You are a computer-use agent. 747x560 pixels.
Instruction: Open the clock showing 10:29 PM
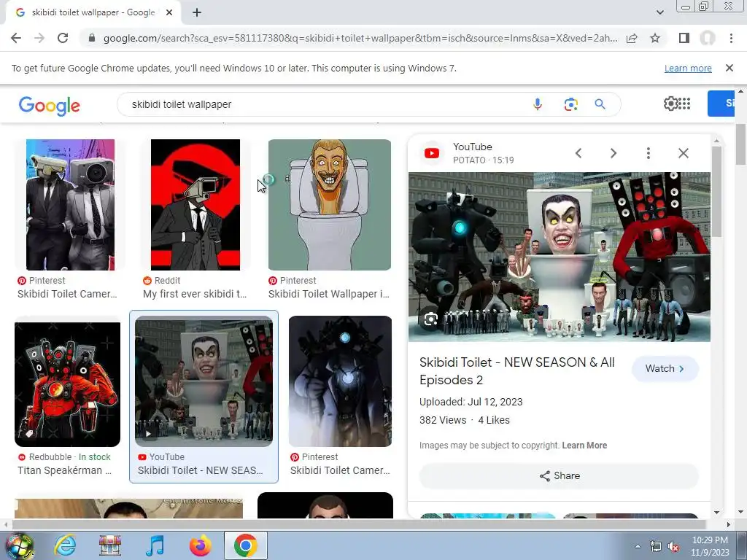(x=710, y=546)
